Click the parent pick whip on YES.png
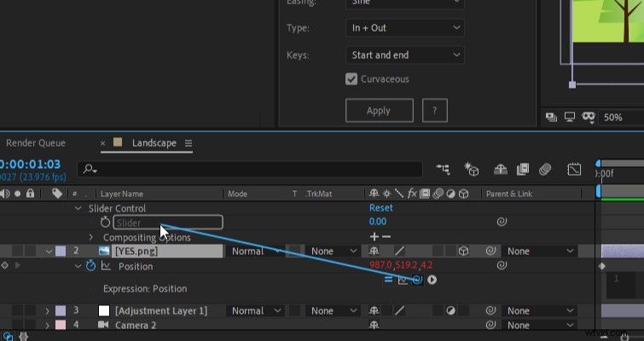The image size is (644, 341). [490, 251]
